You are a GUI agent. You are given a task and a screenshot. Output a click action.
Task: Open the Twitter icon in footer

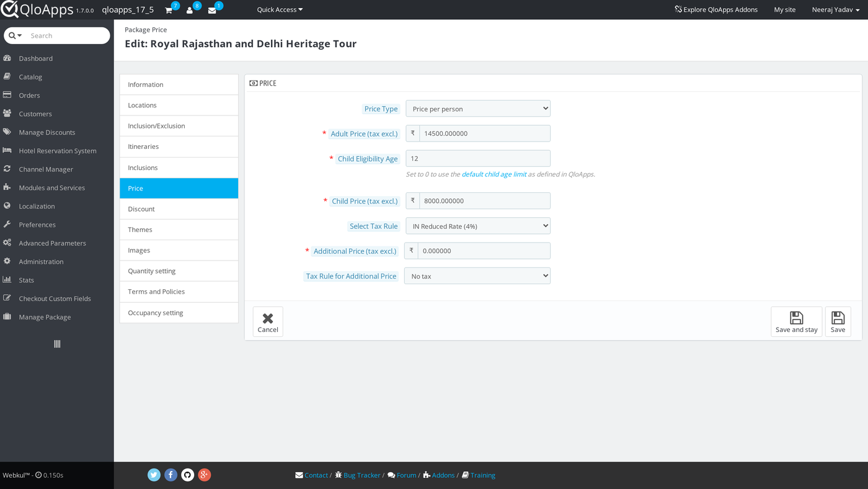pyautogui.click(x=154, y=475)
